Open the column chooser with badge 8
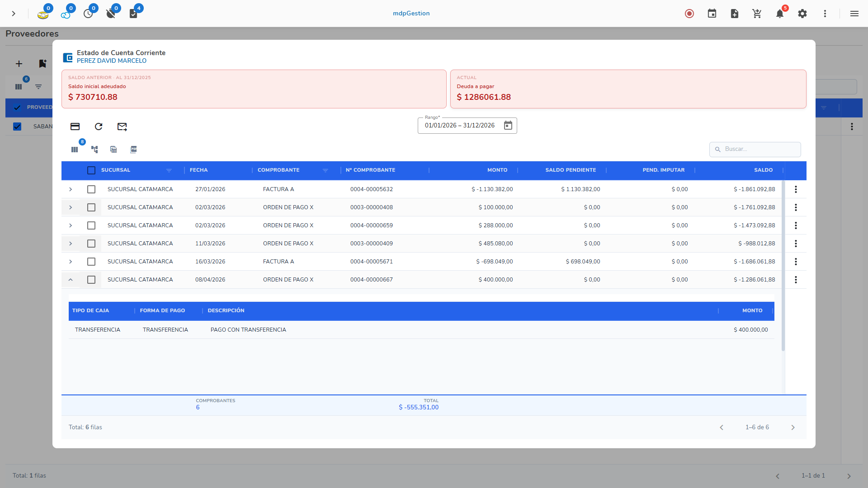Viewport: 868px width, 488px height. tap(75, 150)
